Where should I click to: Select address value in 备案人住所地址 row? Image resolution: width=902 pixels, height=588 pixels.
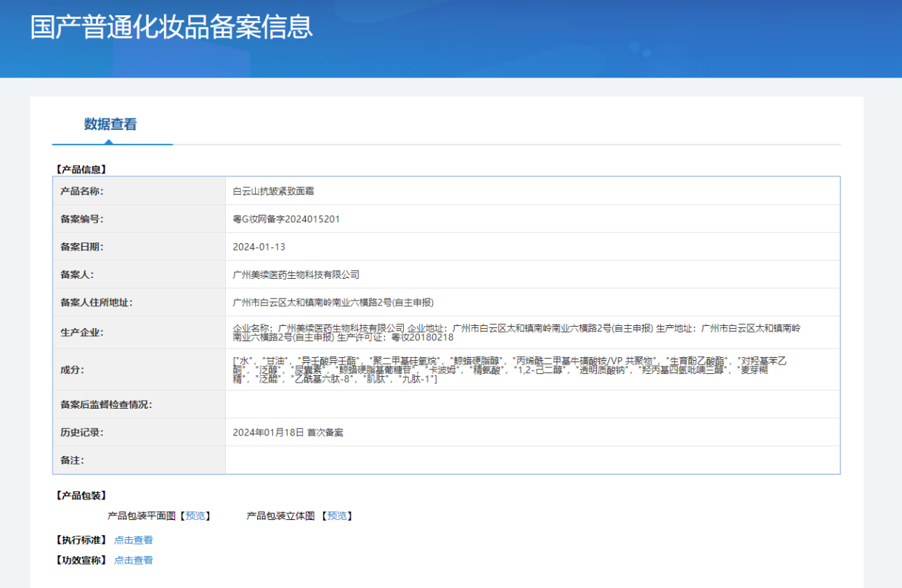pos(333,303)
